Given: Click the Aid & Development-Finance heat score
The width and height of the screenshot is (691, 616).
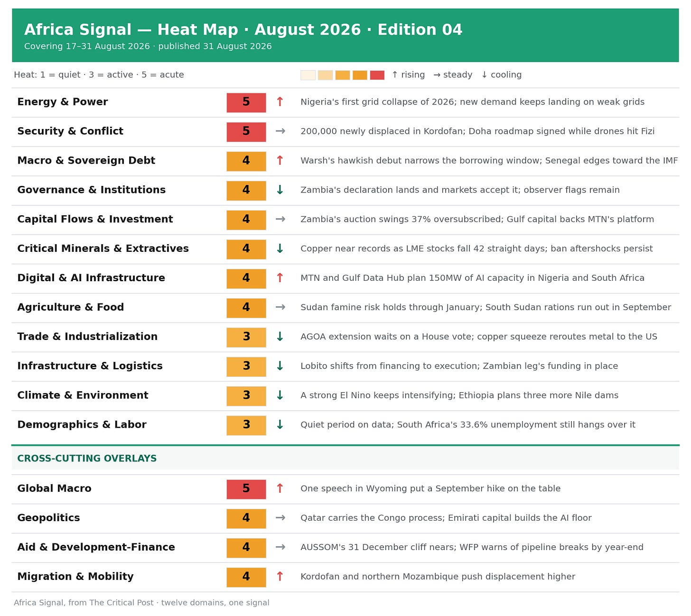Looking at the screenshot, I should (246, 548).
